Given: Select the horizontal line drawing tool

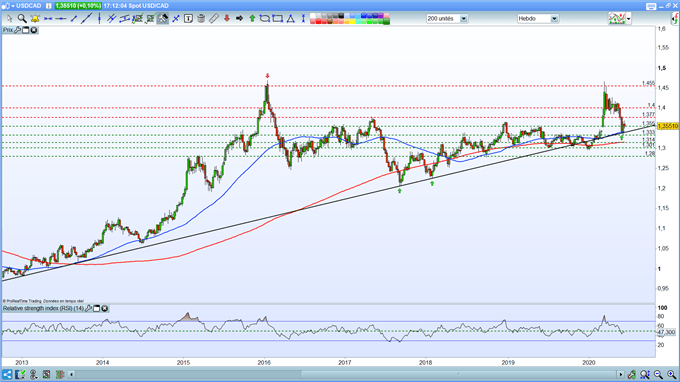Looking at the screenshot, I should pyautogui.click(x=48, y=19).
